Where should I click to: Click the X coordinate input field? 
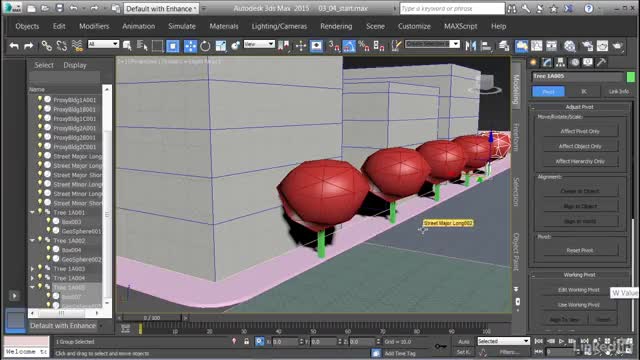[285, 342]
